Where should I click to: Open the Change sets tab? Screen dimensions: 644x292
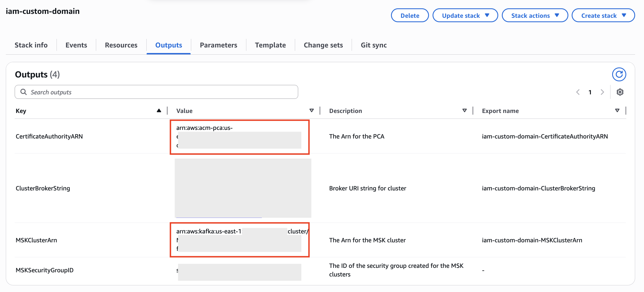(323, 45)
